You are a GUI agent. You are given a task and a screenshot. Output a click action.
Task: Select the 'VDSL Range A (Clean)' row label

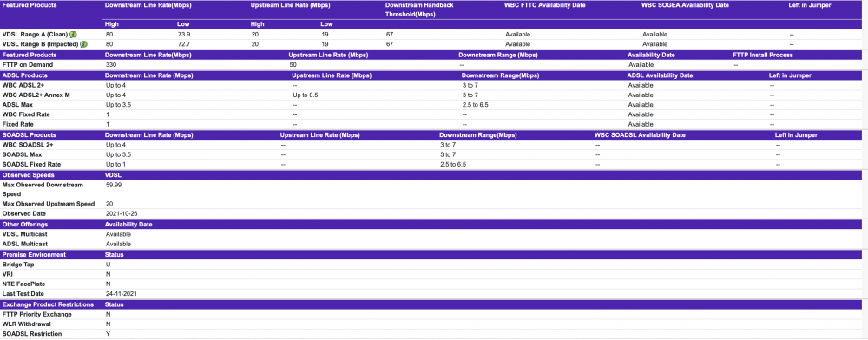[x=36, y=35]
